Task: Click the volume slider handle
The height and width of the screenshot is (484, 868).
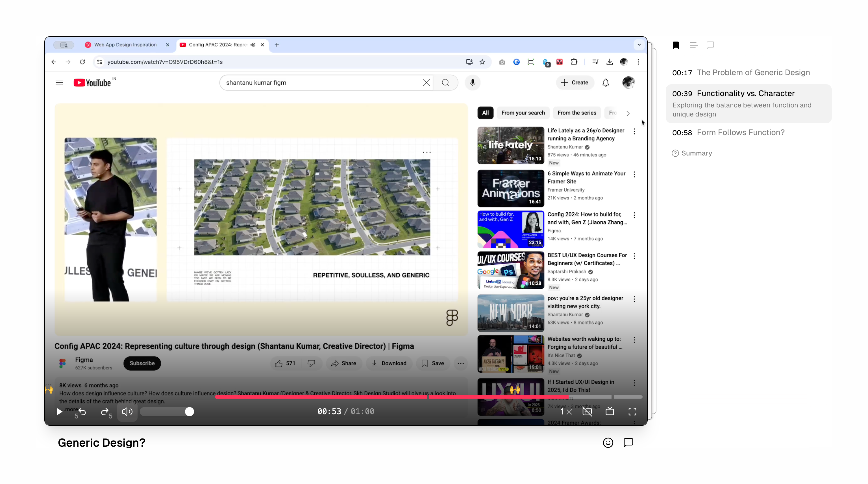Action: [x=189, y=411]
